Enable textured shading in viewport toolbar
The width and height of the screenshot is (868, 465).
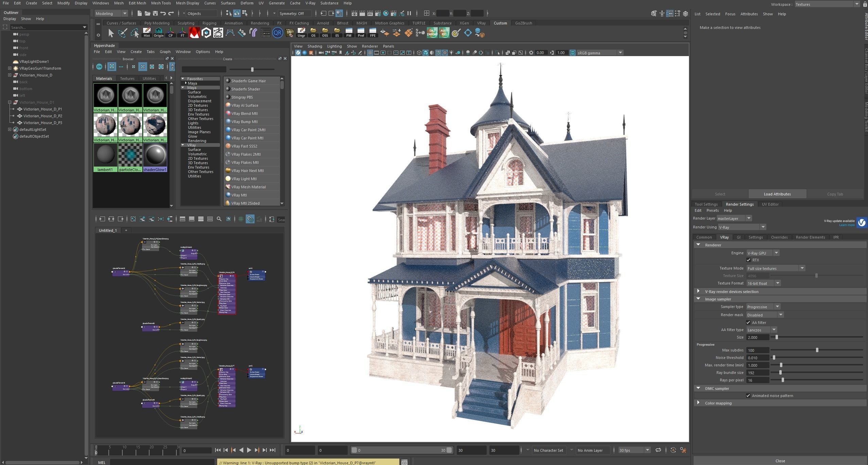tap(445, 53)
